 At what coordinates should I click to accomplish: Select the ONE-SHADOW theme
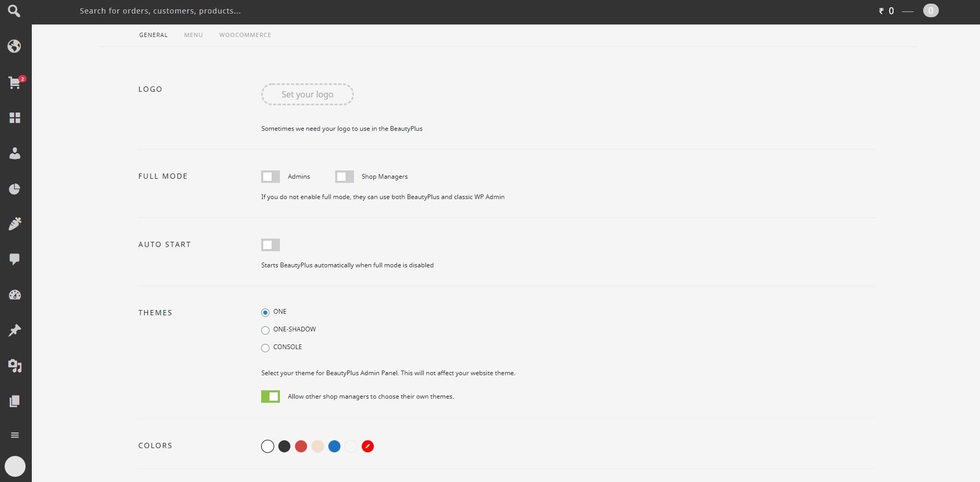(265, 330)
